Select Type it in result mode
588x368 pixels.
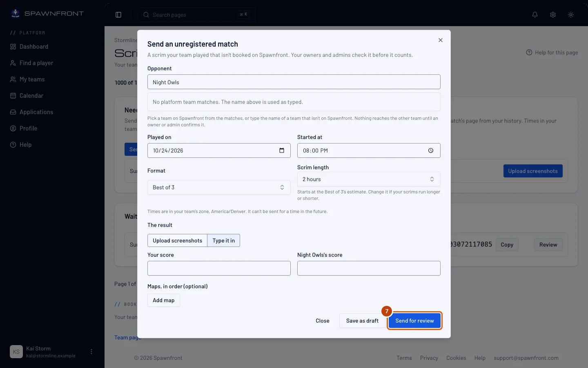224,240
